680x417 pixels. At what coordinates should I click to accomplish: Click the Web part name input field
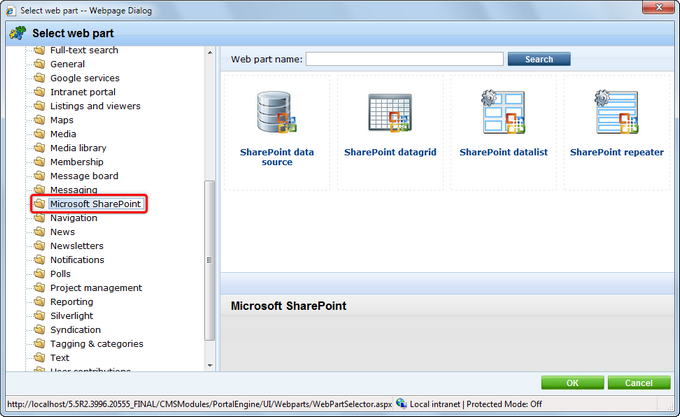(404, 59)
